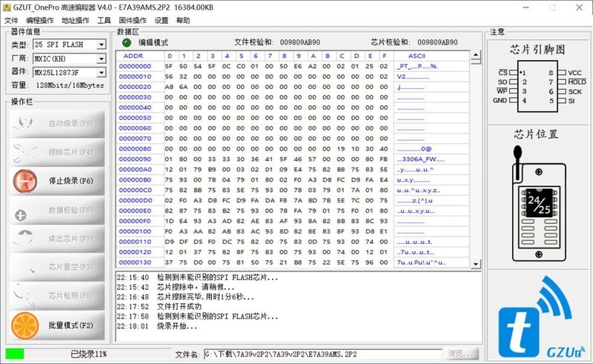
Task: Click 数据校验(F8) button
Action: 57,210
